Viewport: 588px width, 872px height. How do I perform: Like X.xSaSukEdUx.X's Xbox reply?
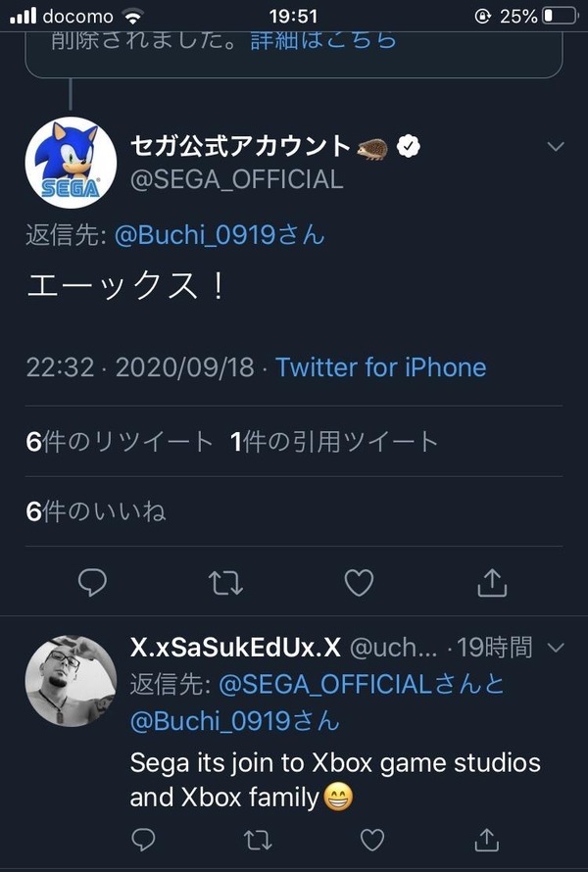point(372,840)
